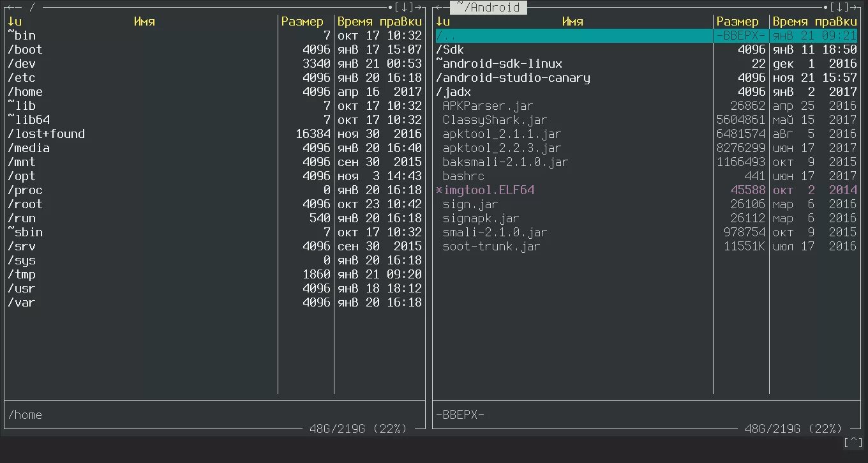The width and height of the screenshot is (868, 463).
Task: Open the /.. parent directory entry
Action: click(447, 35)
